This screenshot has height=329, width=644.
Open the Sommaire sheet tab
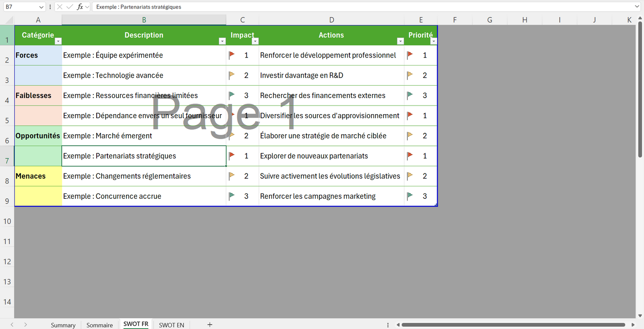tap(99, 325)
